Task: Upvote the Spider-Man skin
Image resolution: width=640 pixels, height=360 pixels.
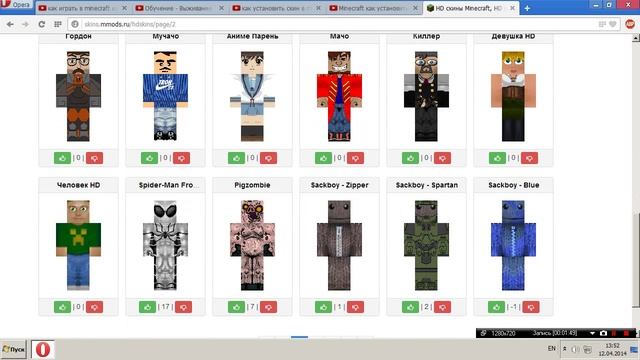Action: tap(147, 307)
